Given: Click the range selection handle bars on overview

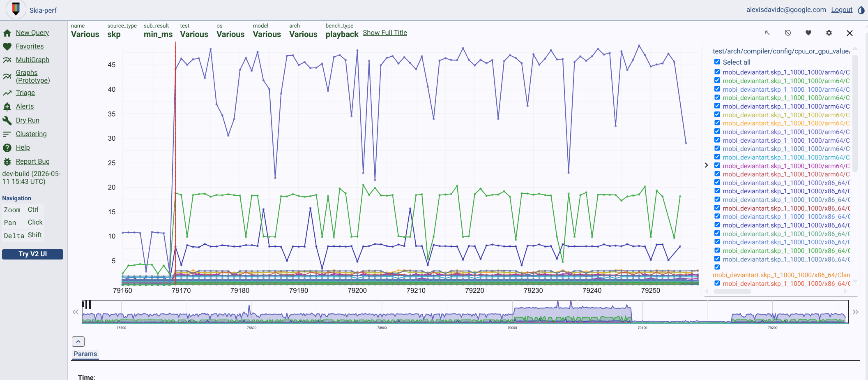Looking at the screenshot, I should [x=87, y=304].
